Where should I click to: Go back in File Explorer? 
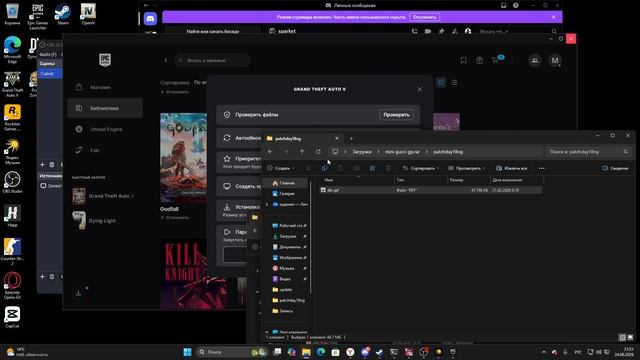click(270, 152)
